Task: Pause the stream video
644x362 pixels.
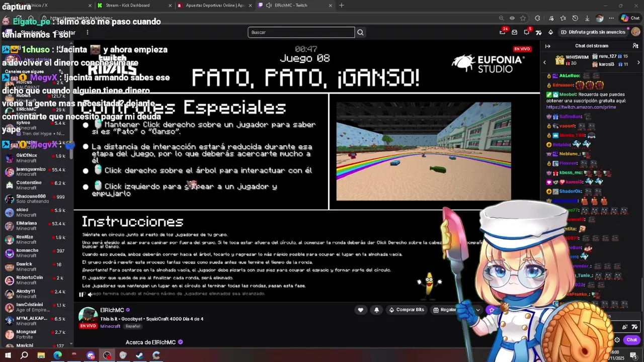Action: 81,295
